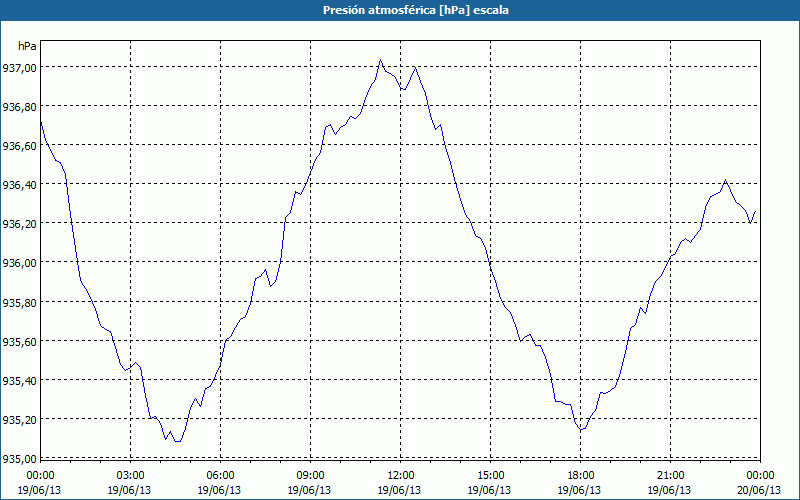Select the 12:00 time label
Viewport: 800px width, 500px height.
pos(401,475)
